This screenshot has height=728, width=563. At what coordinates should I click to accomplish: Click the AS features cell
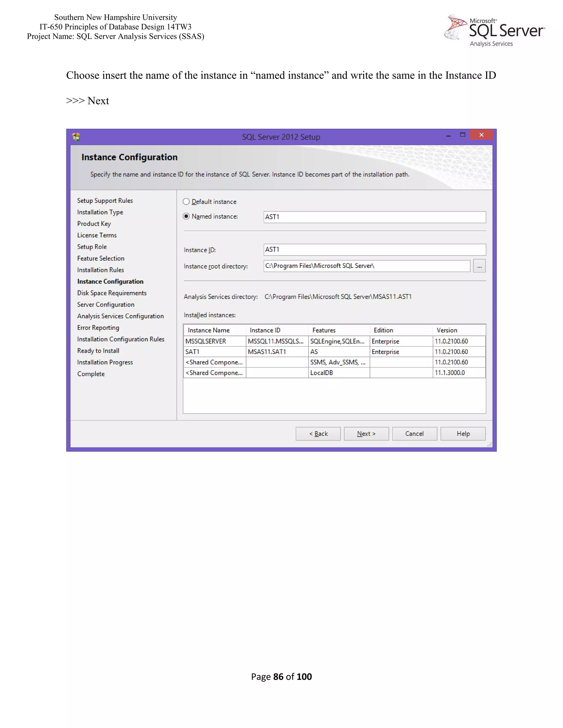pyautogui.click(x=339, y=352)
